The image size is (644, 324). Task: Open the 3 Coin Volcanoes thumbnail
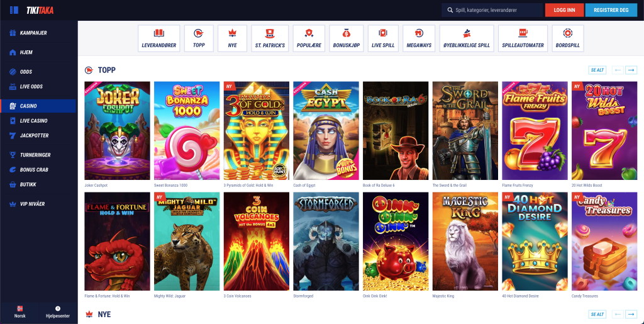point(257,242)
